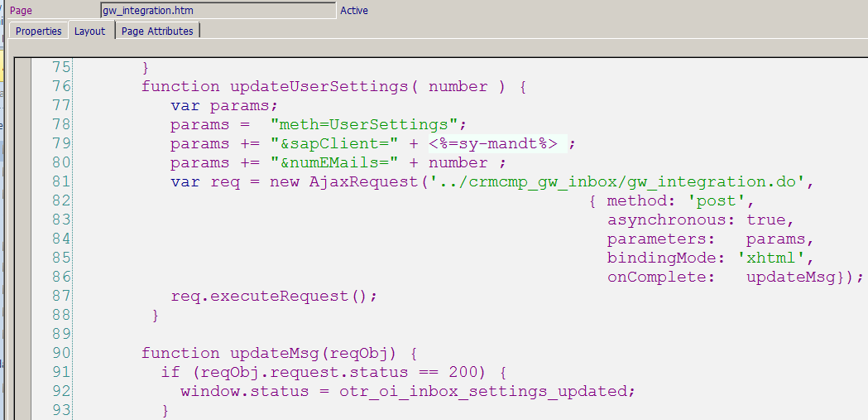Screen dimensions: 868x420
Task: Click the AjaxRequest URL string
Action: coord(618,181)
